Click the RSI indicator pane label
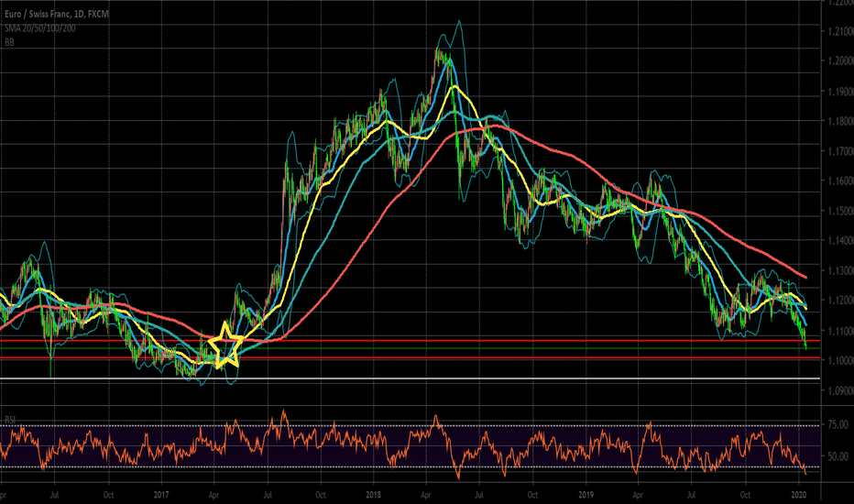 (x=9, y=421)
